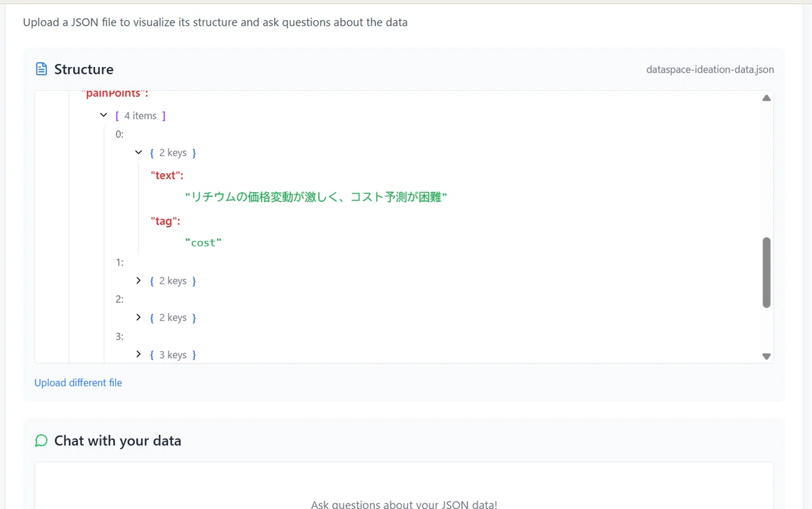
Task: Click the Ask questions about your JSON data text
Action: 404,504
